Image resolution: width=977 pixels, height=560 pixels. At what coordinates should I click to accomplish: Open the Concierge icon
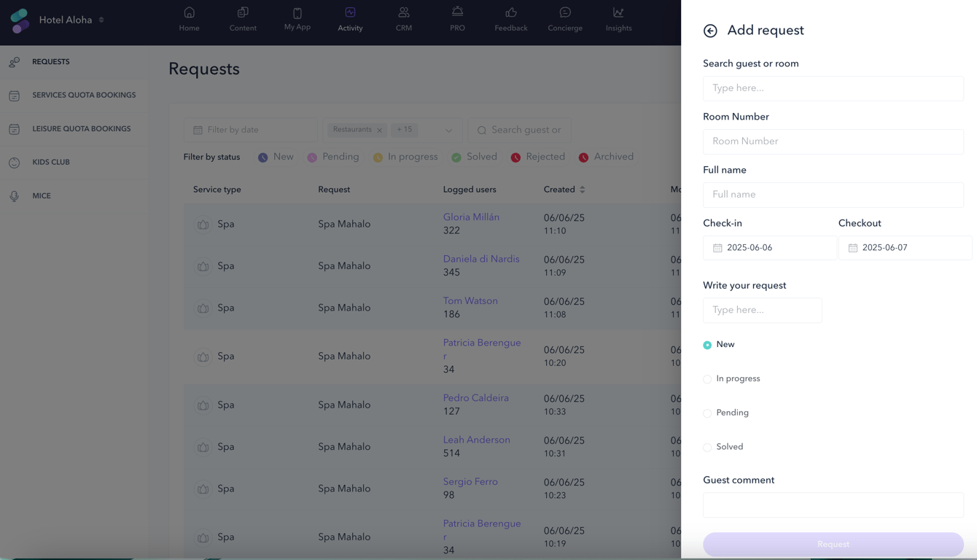(x=564, y=14)
